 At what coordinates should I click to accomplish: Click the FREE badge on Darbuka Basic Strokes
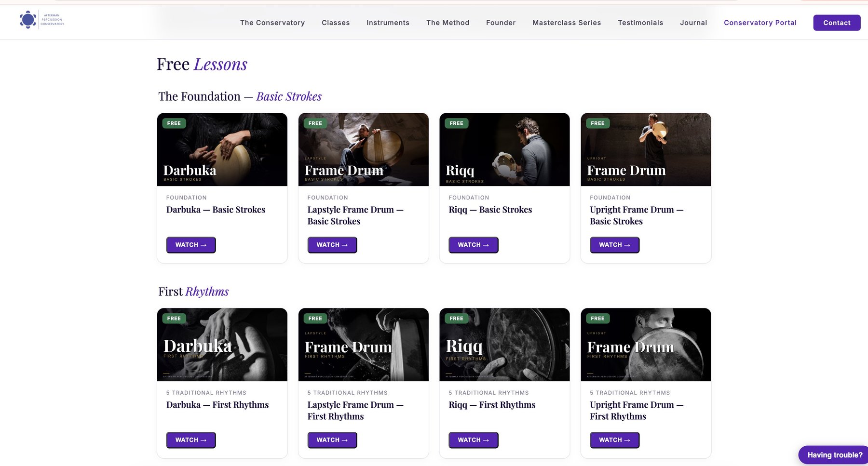[174, 123]
